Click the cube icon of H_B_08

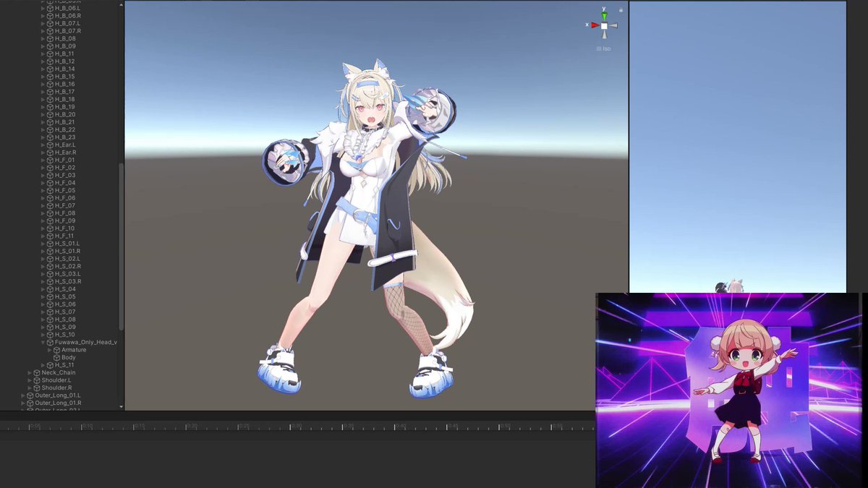(50, 38)
